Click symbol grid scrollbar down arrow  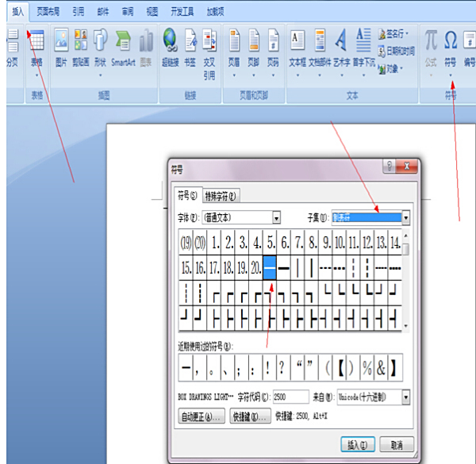pos(406,326)
